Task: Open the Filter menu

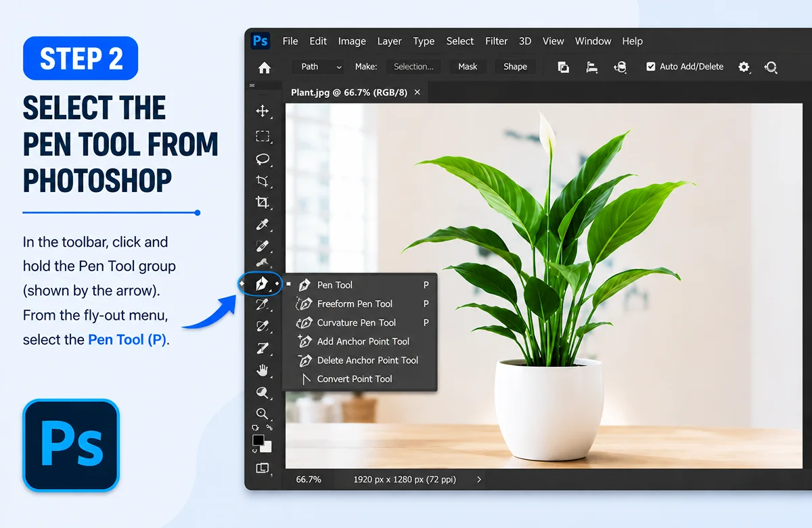Action: tap(496, 41)
